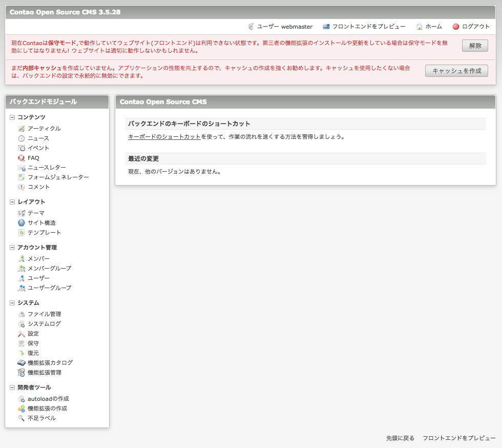Open the システムログ module
Image resolution: width=502 pixels, height=448 pixels.
pyautogui.click(x=44, y=324)
